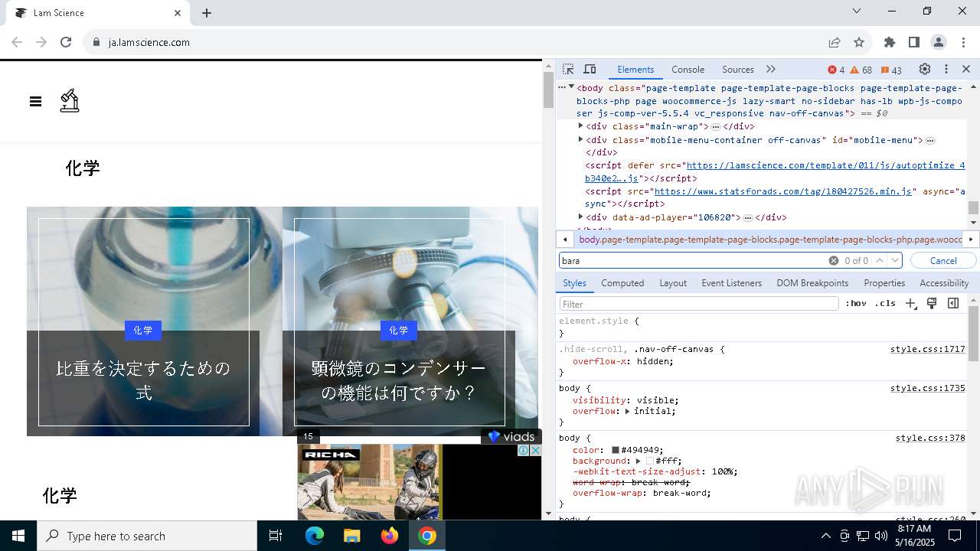Close the DevTools panel
Image resolution: width=980 pixels, height=551 pixels.
click(x=966, y=69)
